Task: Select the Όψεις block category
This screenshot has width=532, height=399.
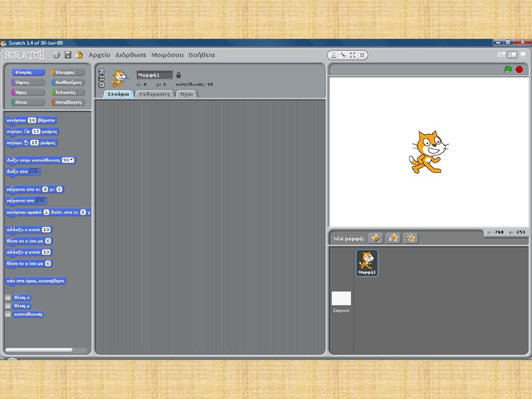Action: pyautogui.click(x=28, y=82)
